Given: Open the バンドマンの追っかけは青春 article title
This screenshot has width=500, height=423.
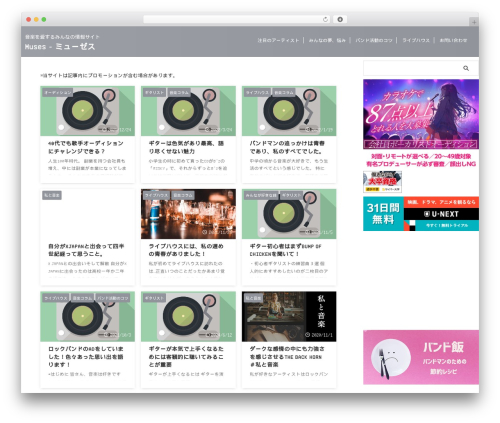Looking at the screenshot, I should [x=287, y=147].
